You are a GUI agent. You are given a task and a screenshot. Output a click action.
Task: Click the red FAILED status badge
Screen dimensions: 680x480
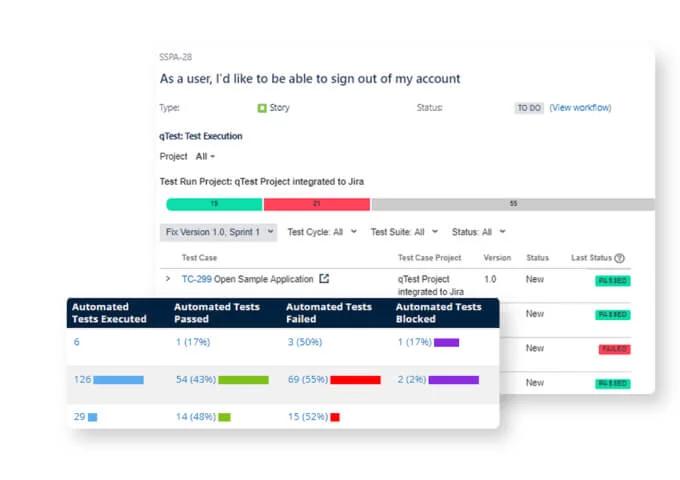(613, 349)
